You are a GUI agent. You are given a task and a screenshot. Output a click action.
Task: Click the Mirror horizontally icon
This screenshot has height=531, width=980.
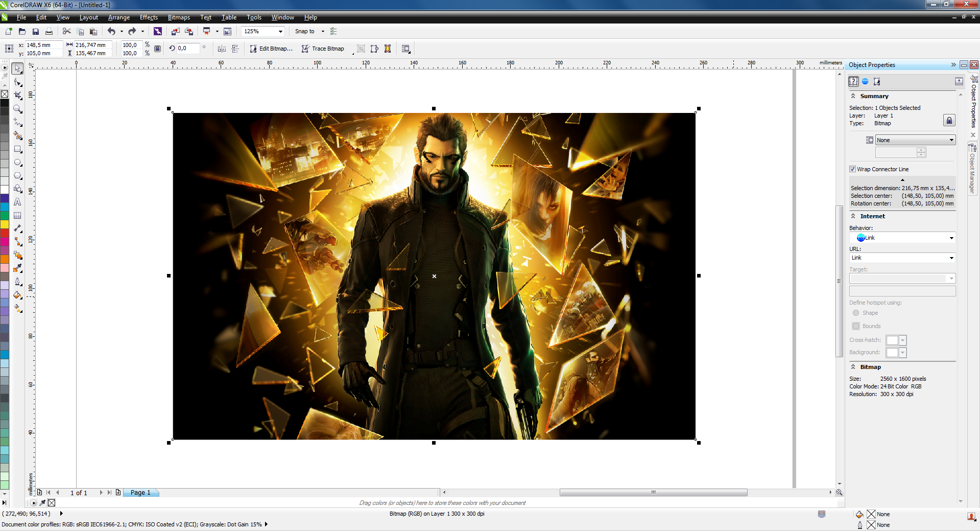click(x=222, y=49)
